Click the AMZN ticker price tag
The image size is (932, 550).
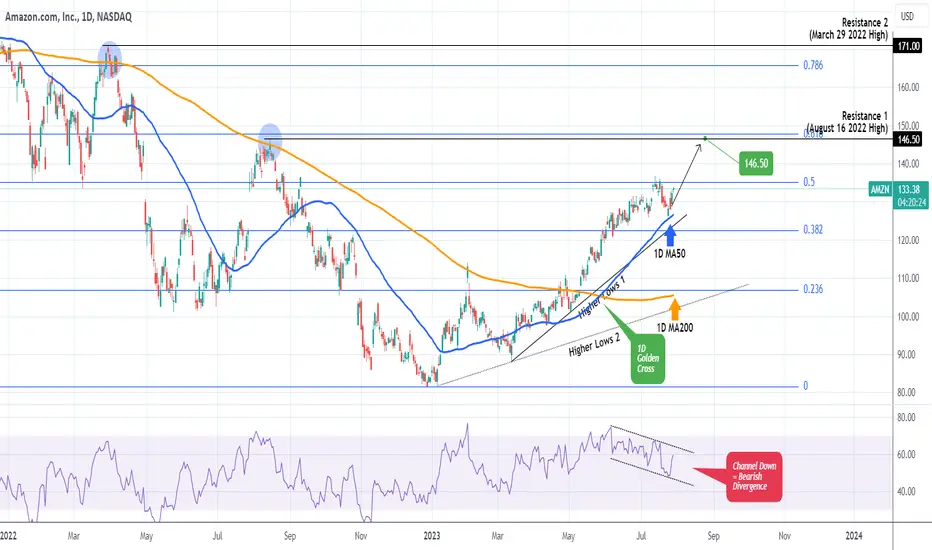tap(880, 189)
